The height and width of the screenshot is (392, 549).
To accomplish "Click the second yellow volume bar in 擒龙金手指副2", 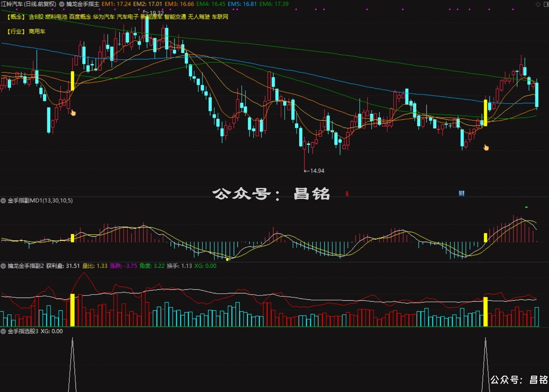I will tap(486, 312).
